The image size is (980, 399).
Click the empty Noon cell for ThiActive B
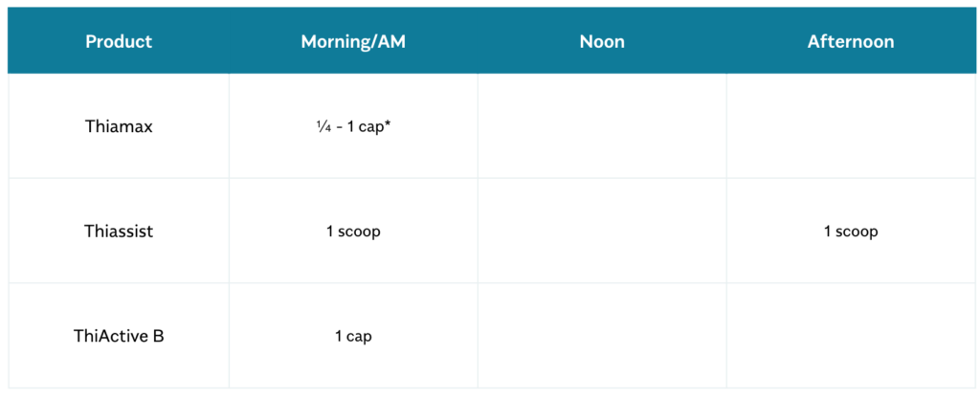click(602, 337)
